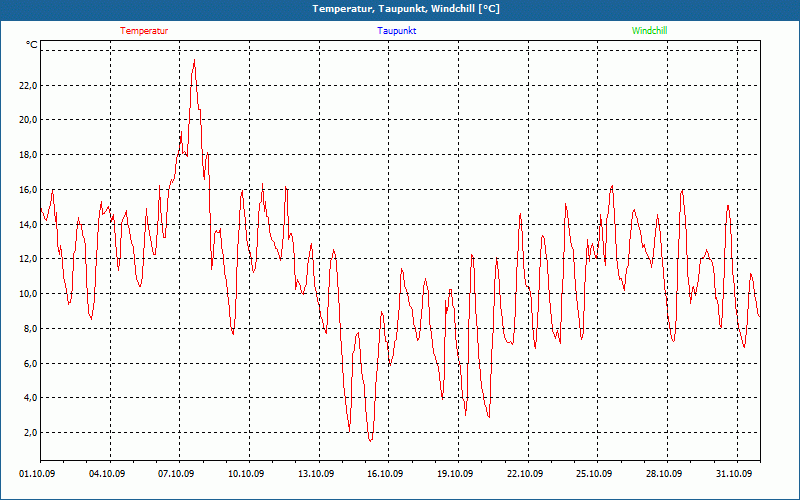
Task: Select the 6,0 y-axis value
Action: pos(30,363)
